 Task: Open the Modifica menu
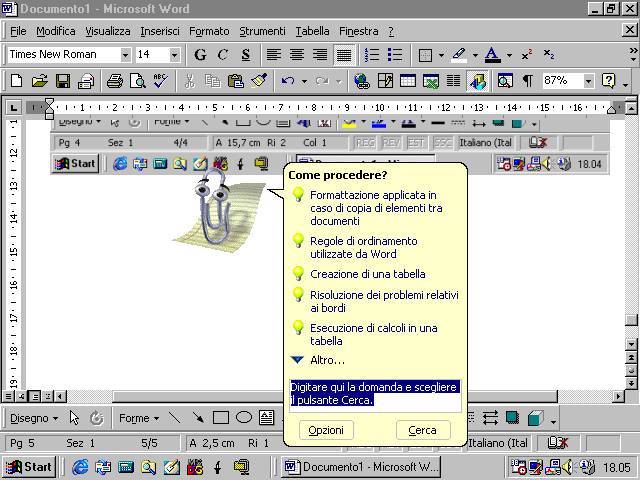click(x=56, y=31)
